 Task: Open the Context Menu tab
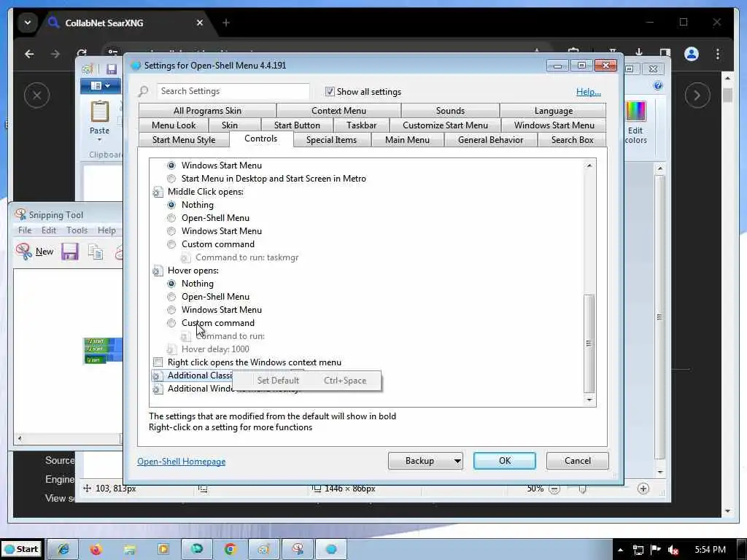point(338,111)
